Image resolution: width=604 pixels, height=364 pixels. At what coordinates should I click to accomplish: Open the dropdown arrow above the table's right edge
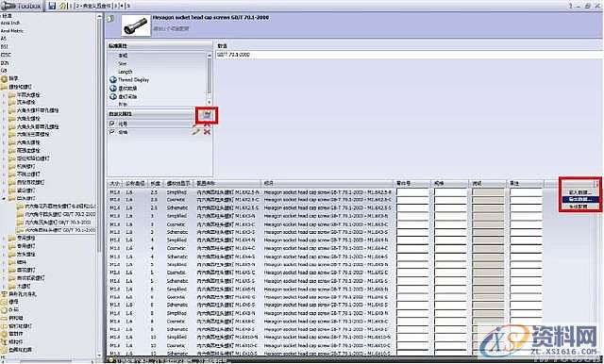click(596, 184)
